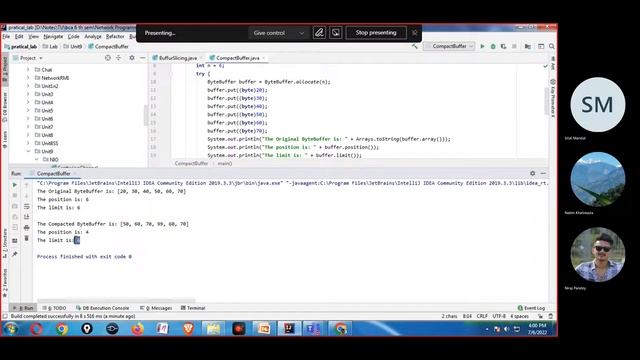
Task: Open the Navigate menu
Action: click(x=53, y=37)
